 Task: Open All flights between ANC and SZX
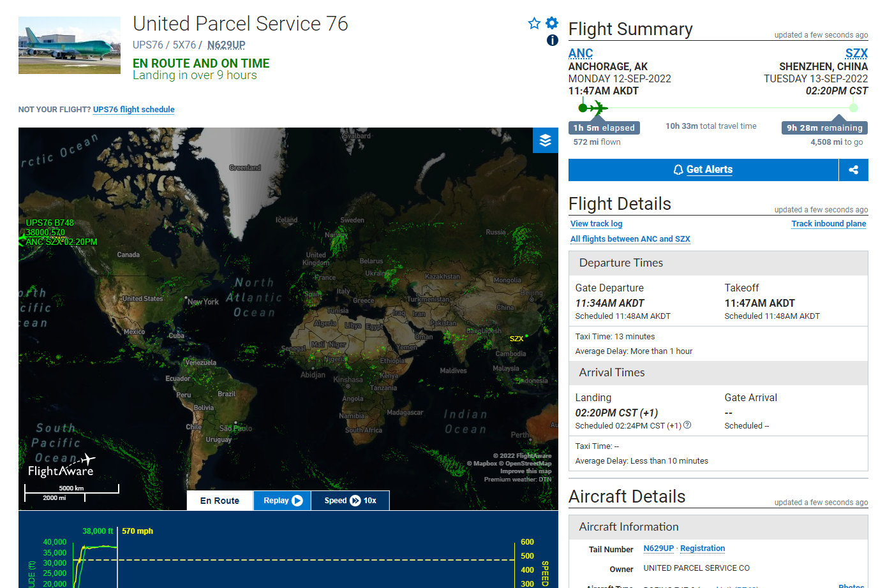pyautogui.click(x=630, y=239)
